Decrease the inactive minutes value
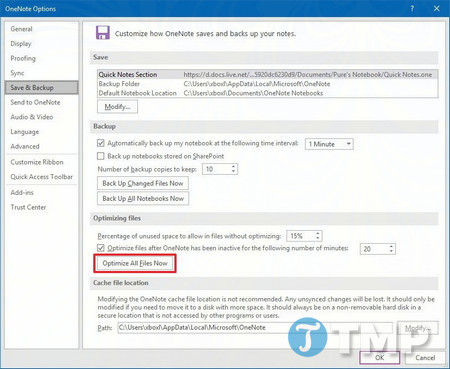The width and height of the screenshot is (450, 369). 392,252
